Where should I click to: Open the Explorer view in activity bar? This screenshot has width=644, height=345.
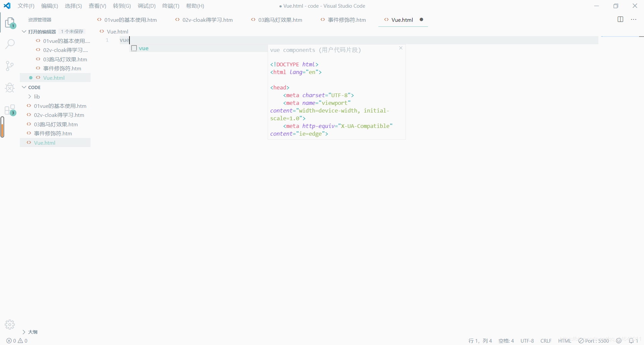tap(10, 23)
